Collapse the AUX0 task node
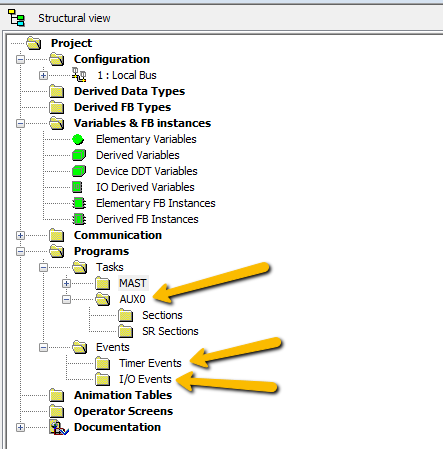443x449 pixels. click(x=66, y=300)
